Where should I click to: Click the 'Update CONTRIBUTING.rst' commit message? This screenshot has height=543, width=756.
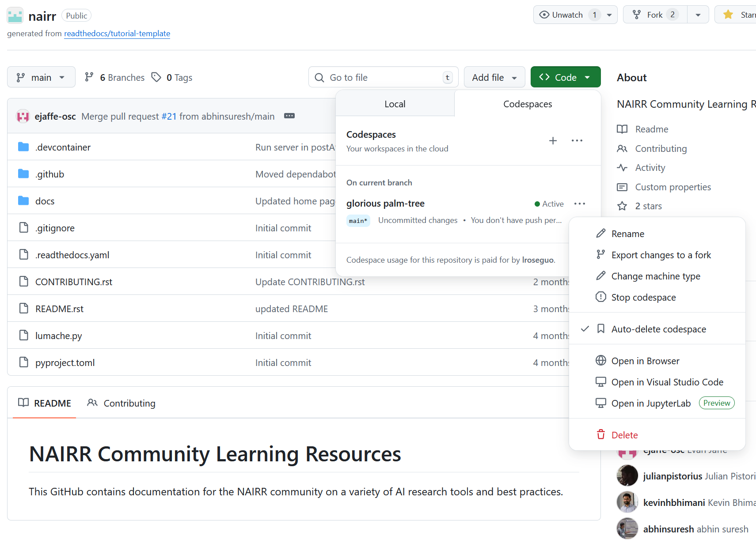point(310,282)
